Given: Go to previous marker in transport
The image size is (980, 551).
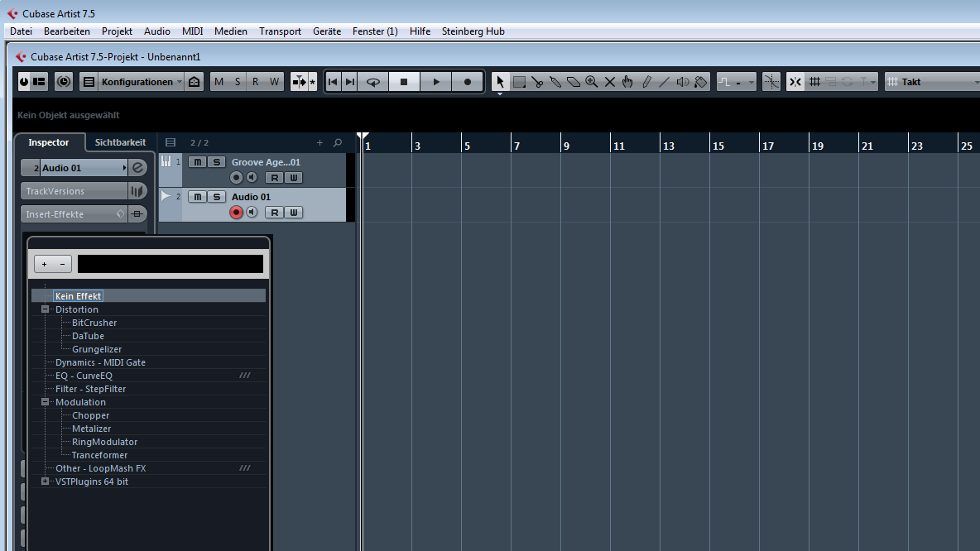Looking at the screenshot, I should (x=333, y=82).
